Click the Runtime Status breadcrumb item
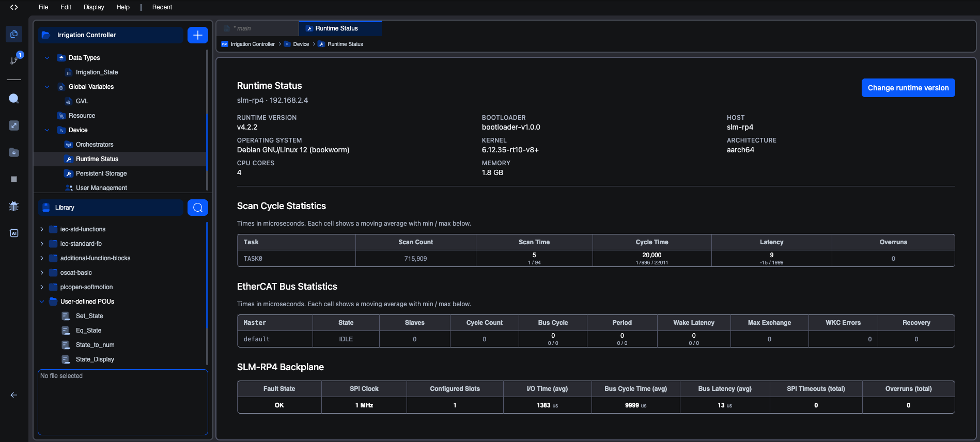Screen dimensions: 980x442 click(345, 44)
